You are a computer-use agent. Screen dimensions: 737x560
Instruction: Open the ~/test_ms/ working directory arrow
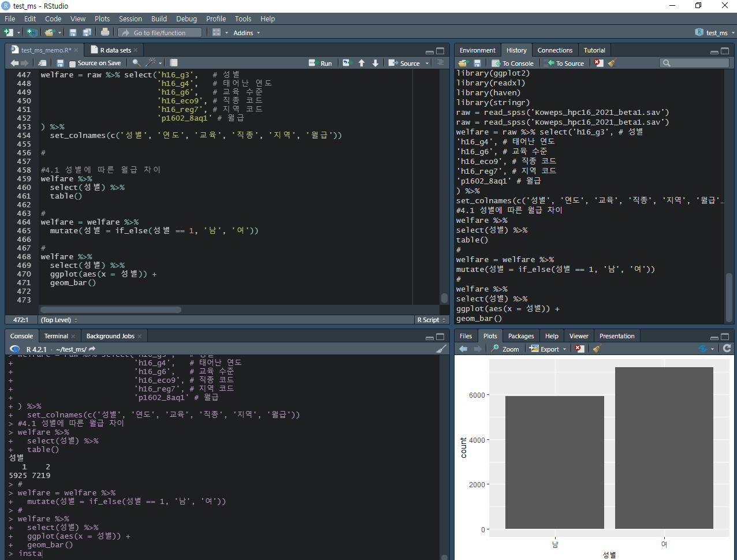92,349
